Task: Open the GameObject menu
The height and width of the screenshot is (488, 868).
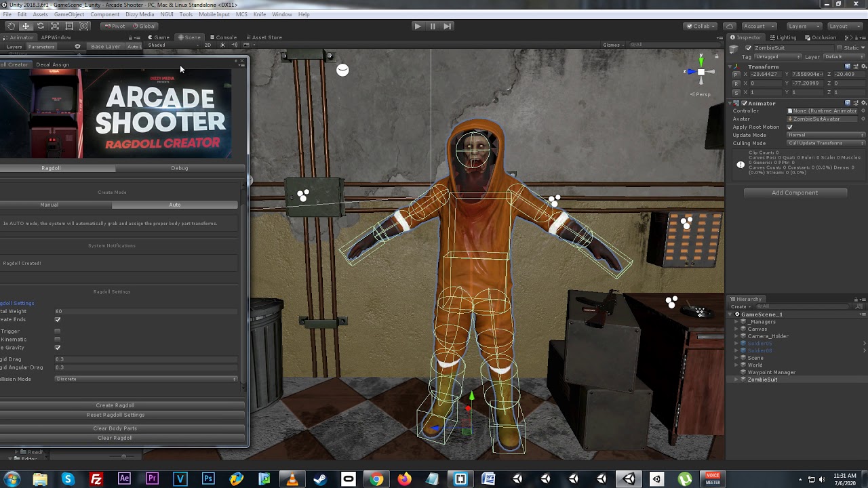Action: (x=69, y=14)
